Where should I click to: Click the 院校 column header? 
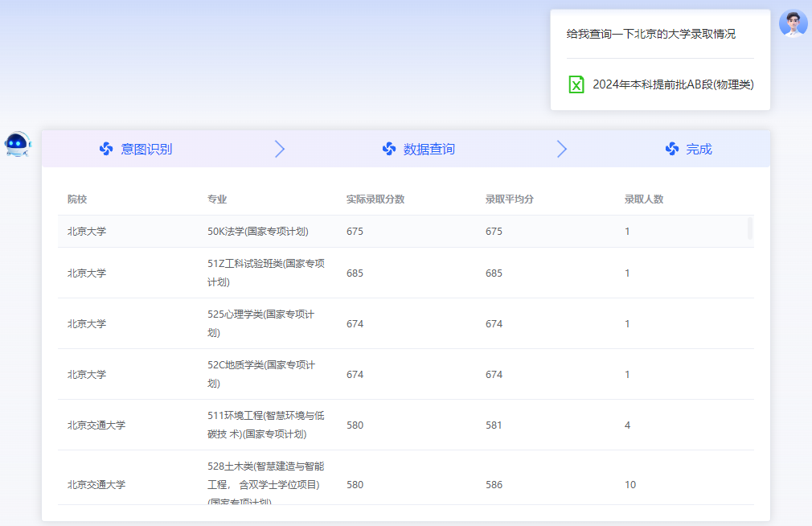click(77, 199)
